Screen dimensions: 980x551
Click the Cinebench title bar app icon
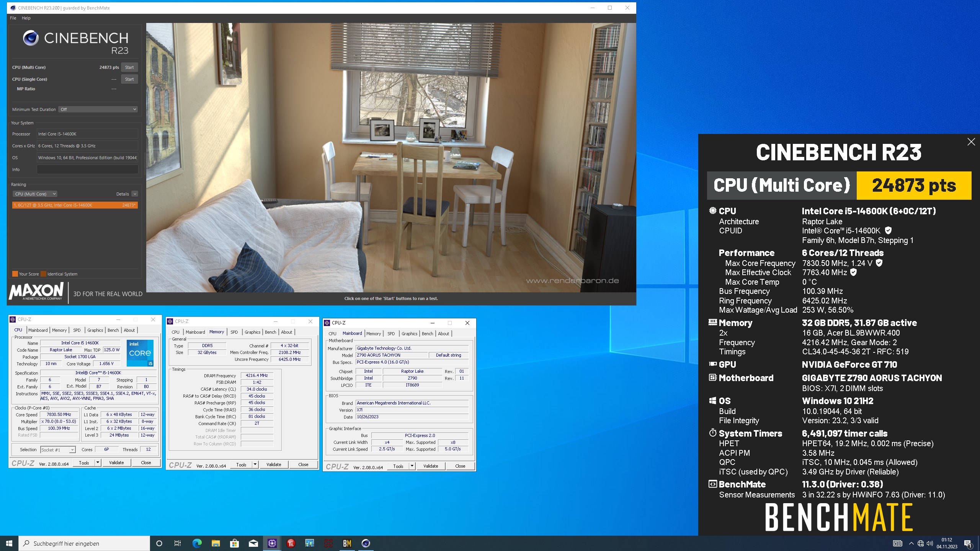pos(13,8)
